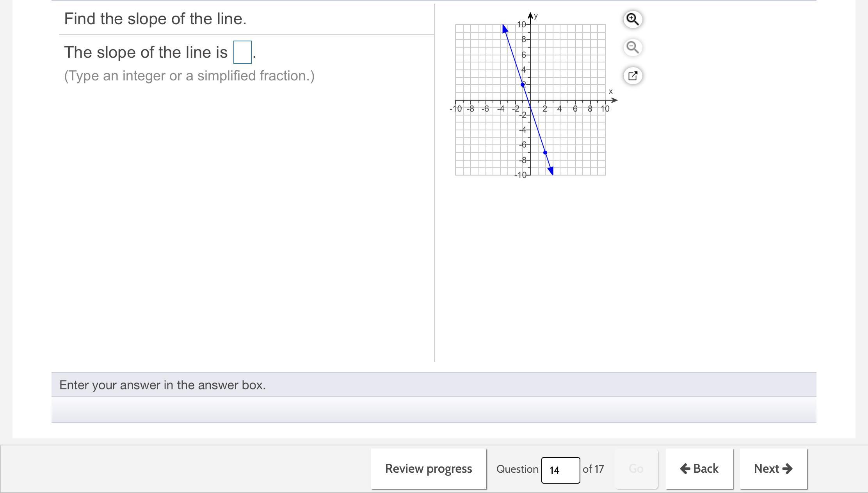
Task: Click the simplified fraction hint text
Action: (189, 76)
